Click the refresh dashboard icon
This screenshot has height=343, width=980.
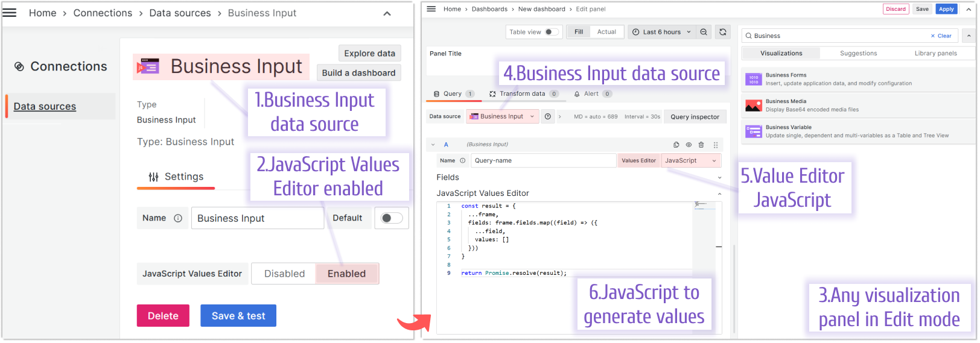tap(722, 32)
